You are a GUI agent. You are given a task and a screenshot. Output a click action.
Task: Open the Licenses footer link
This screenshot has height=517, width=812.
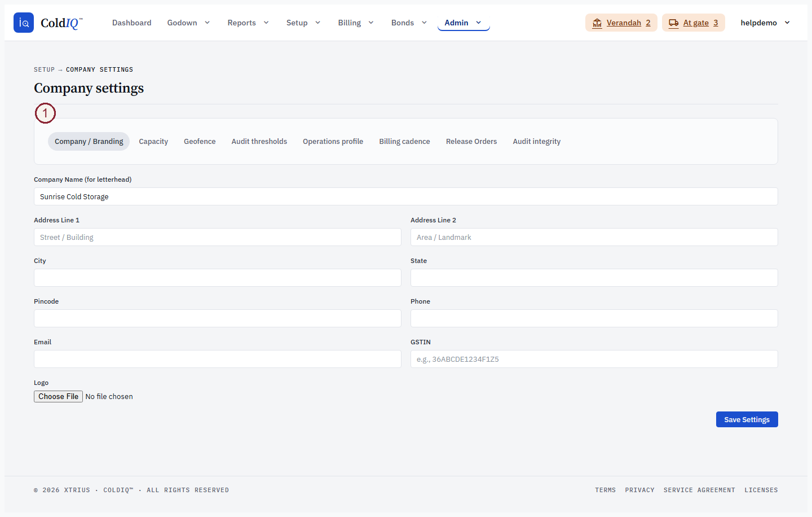(x=761, y=490)
